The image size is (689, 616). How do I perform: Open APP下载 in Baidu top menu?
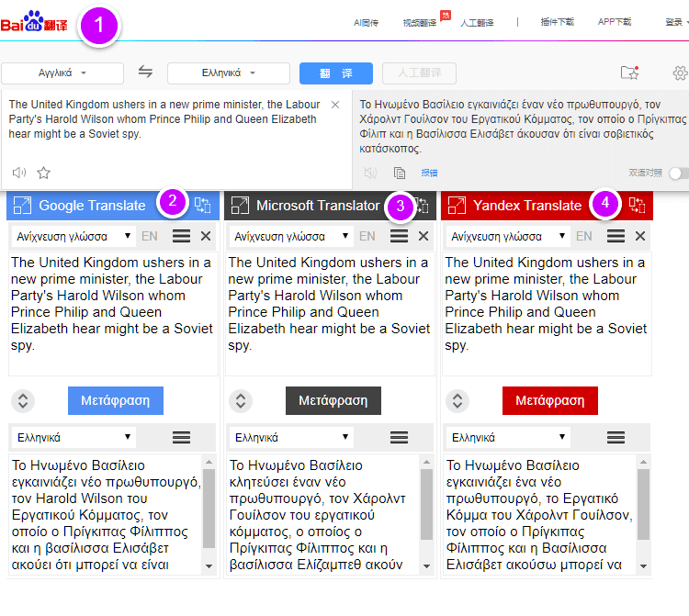[615, 21]
